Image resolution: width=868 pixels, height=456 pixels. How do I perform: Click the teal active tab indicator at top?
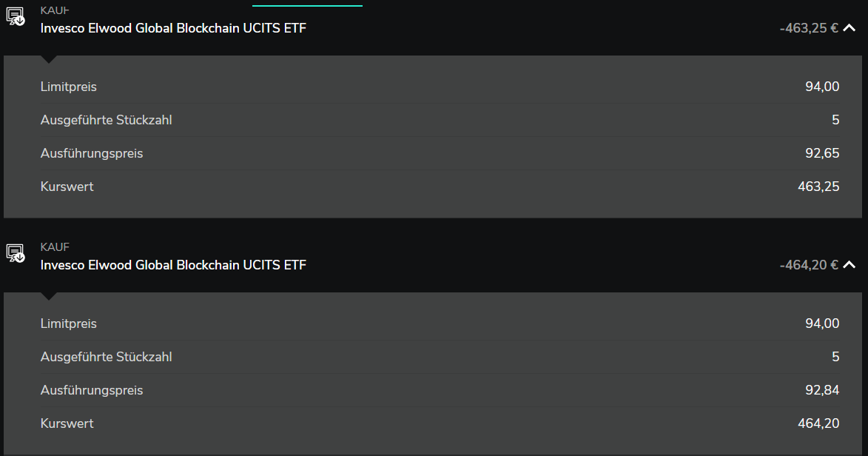pyautogui.click(x=307, y=5)
